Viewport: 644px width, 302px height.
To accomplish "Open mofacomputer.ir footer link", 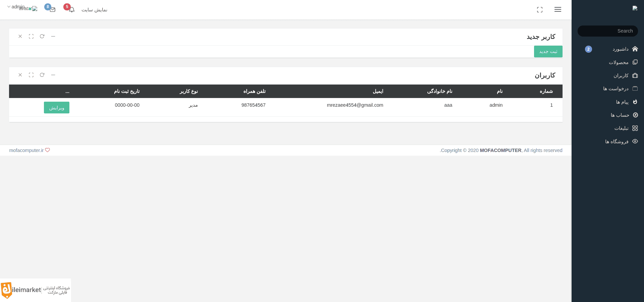I will [x=26, y=150].
